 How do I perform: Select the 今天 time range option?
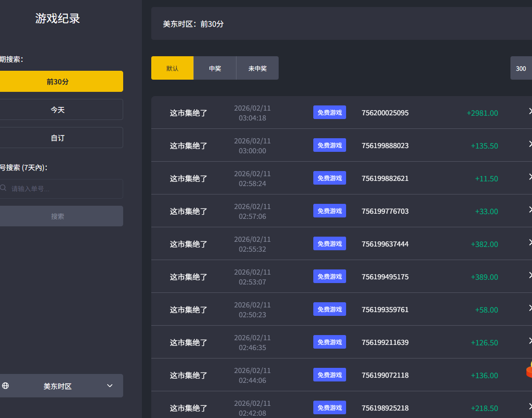point(58,110)
